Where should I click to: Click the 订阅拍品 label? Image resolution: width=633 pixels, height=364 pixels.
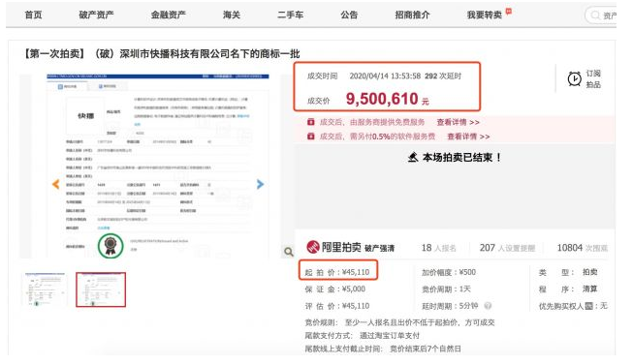click(x=593, y=78)
